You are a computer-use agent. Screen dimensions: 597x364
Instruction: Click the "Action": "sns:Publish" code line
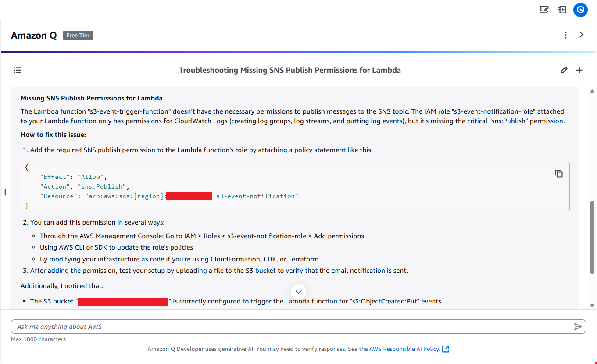pyautogui.click(x=85, y=186)
